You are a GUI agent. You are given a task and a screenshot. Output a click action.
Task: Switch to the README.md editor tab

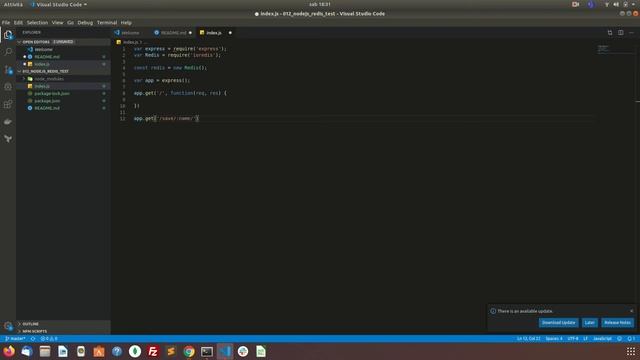pos(173,33)
